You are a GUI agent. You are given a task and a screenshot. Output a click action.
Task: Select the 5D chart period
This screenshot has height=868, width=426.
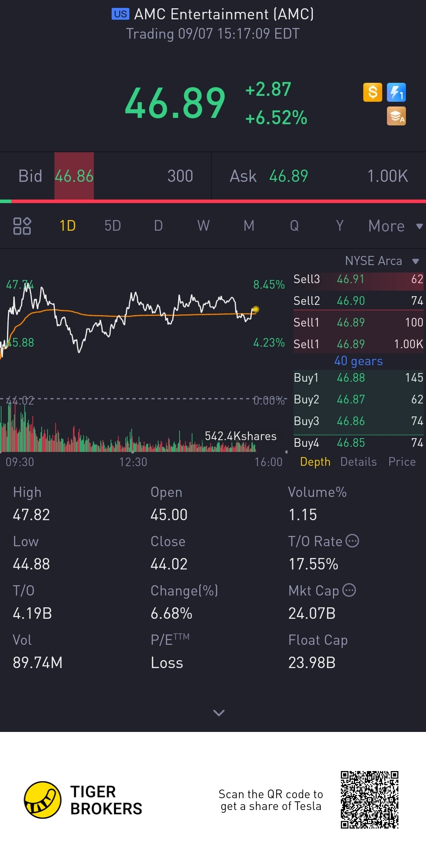coord(112,226)
